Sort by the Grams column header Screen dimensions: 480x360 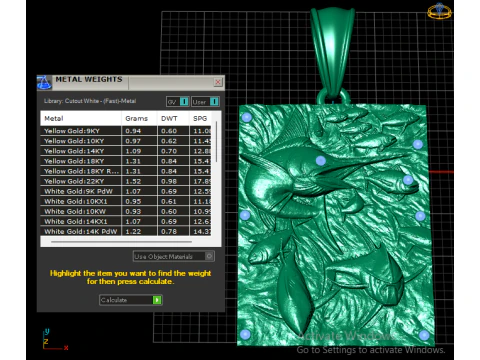coord(139,118)
